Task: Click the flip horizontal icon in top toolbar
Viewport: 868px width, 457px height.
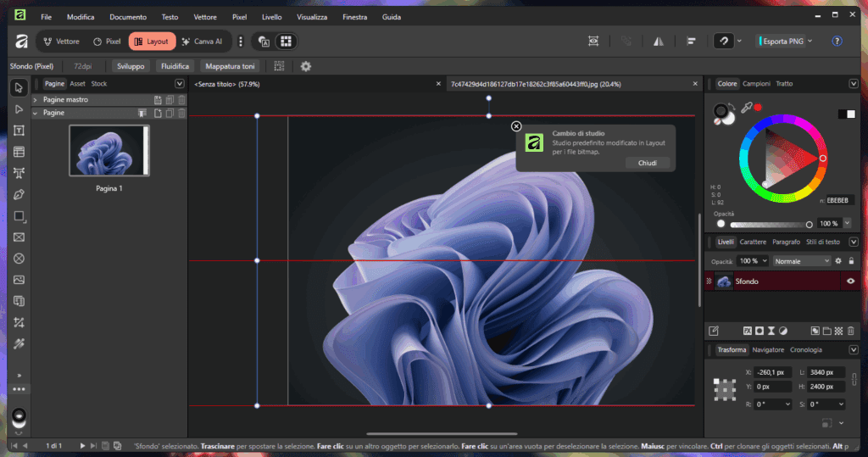Action: coord(659,41)
